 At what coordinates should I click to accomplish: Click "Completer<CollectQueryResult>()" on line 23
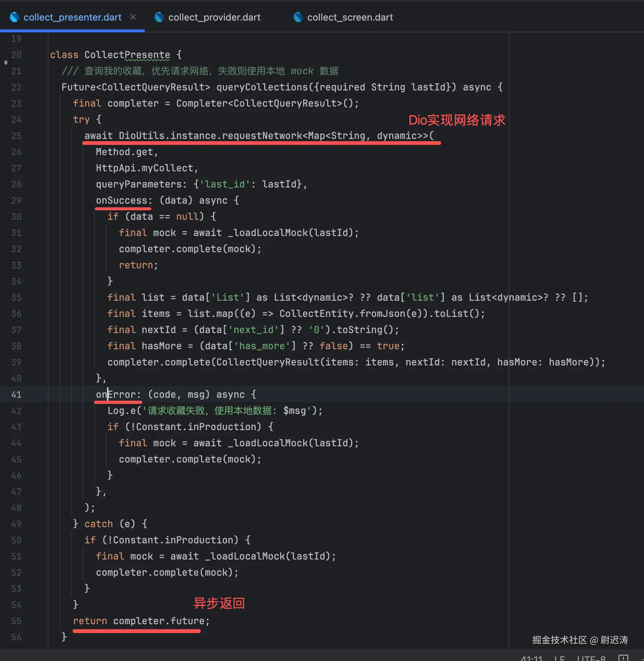pos(265,104)
